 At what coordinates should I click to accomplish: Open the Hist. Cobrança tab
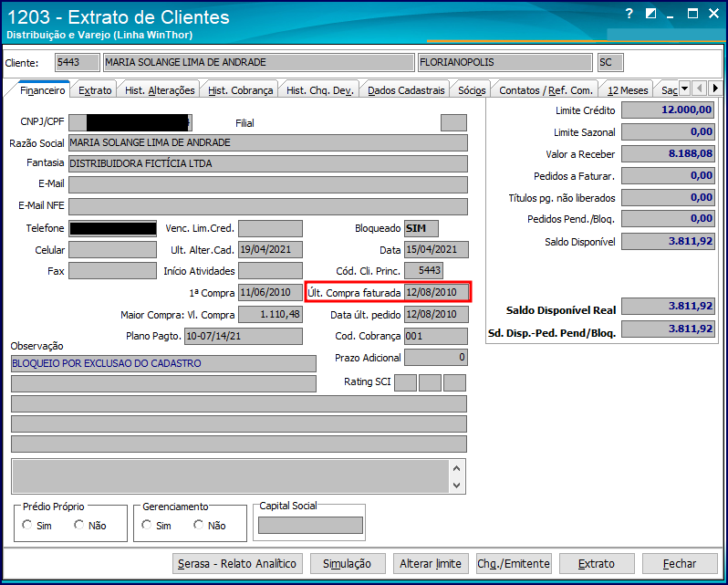241,90
